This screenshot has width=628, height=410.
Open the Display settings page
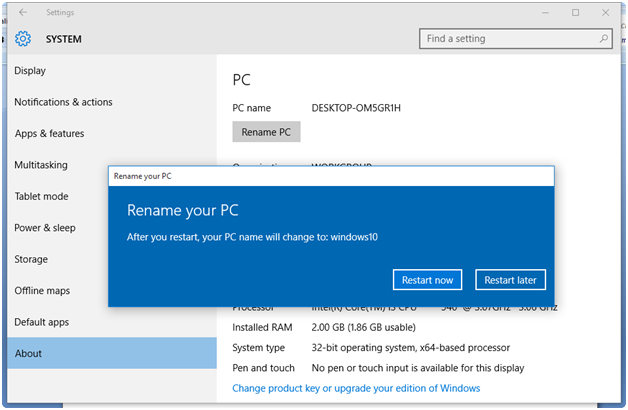click(30, 71)
